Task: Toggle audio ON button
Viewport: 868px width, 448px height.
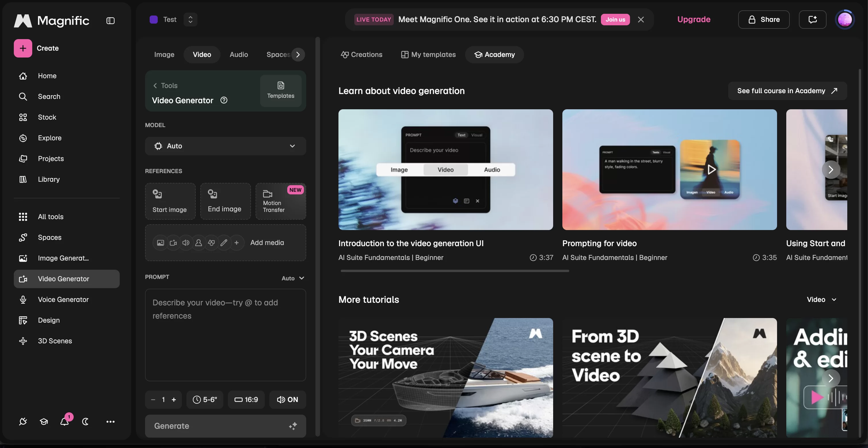Action: pos(288,399)
